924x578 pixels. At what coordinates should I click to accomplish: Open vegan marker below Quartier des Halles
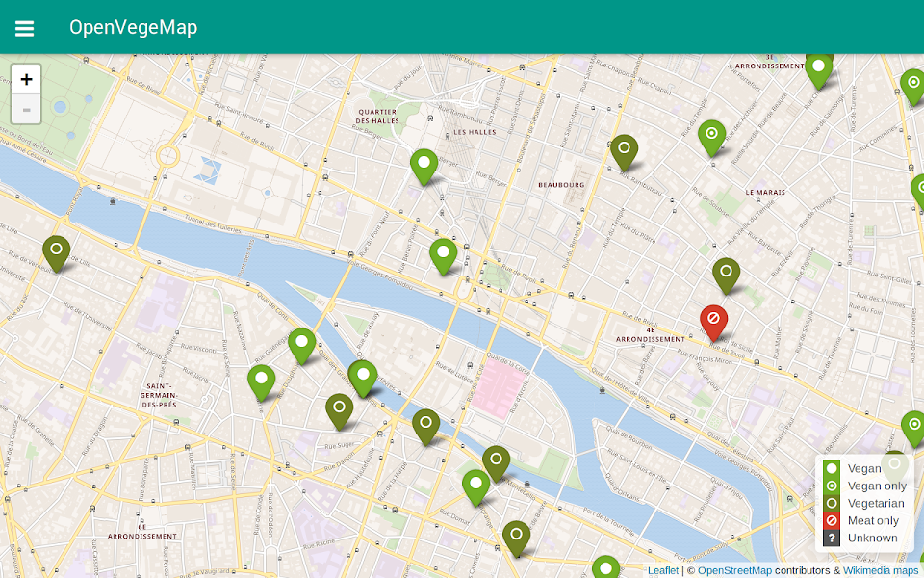point(423,164)
